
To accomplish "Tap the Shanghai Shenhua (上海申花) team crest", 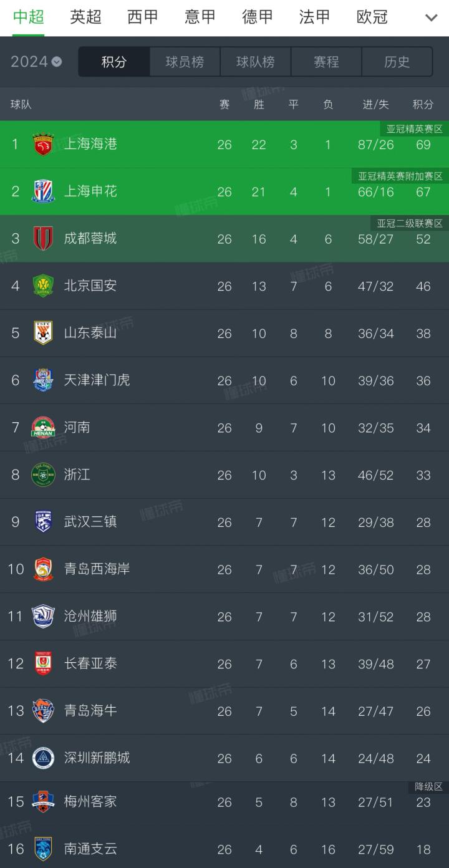I will (43, 191).
